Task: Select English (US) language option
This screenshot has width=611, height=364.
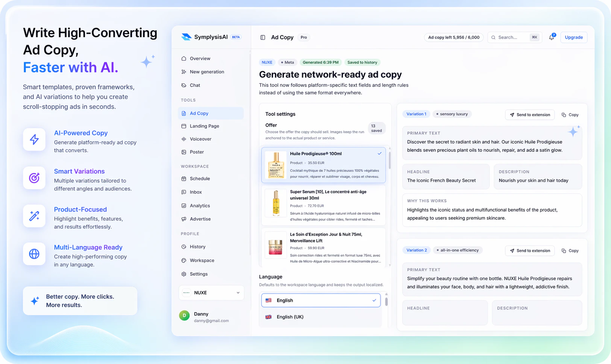Action: [321, 300]
